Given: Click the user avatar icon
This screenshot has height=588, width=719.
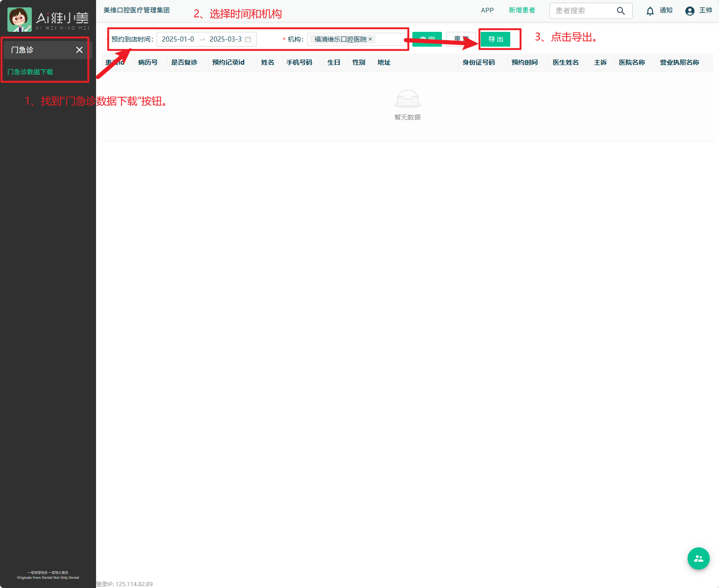Looking at the screenshot, I should pyautogui.click(x=689, y=11).
